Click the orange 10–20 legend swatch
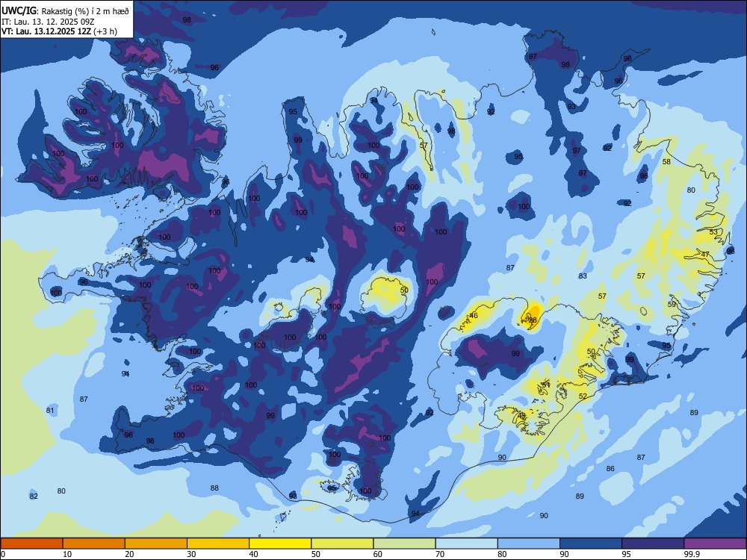This screenshot has width=747, height=560. point(94,544)
